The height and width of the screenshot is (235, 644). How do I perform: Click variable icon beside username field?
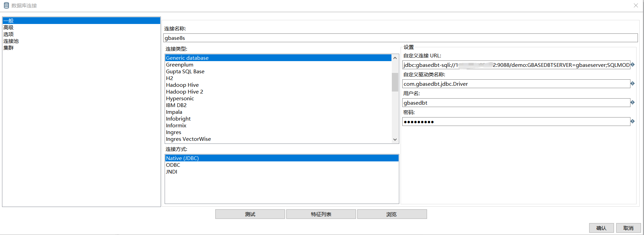pyautogui.click(x=633, y=102)
